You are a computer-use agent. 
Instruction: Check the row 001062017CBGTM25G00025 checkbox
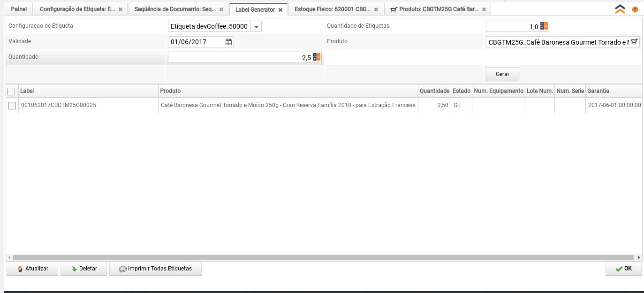point(12,106)
